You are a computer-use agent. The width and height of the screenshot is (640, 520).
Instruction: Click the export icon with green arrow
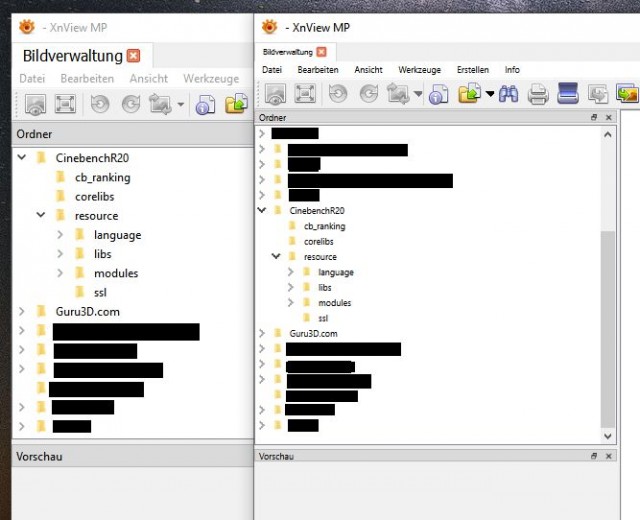tap(628, 93)
